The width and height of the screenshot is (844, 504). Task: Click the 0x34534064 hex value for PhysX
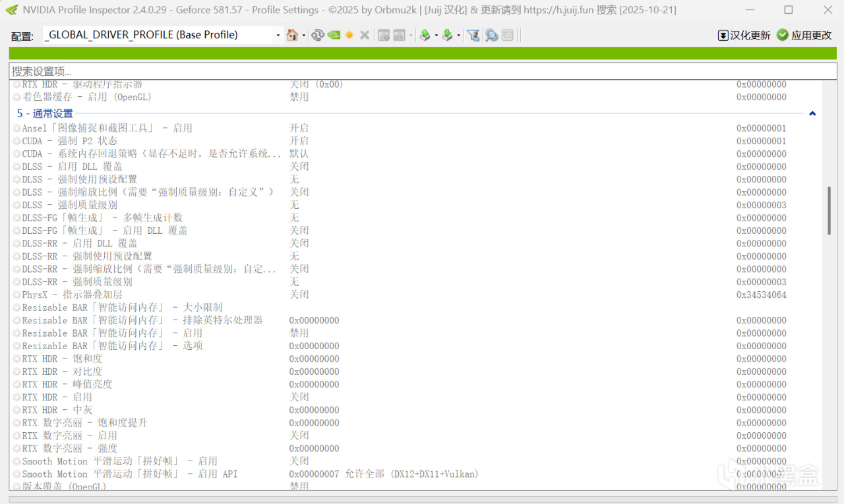(x=762, y=295)
